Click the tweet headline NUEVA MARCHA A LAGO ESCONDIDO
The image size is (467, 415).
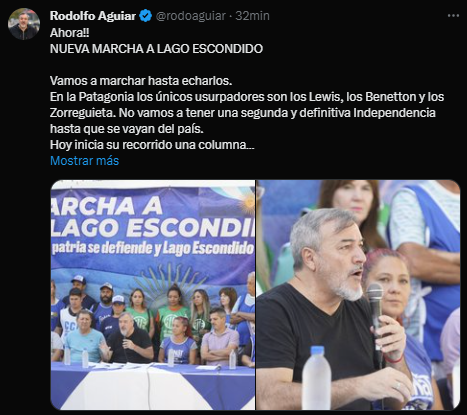(156, 49)
